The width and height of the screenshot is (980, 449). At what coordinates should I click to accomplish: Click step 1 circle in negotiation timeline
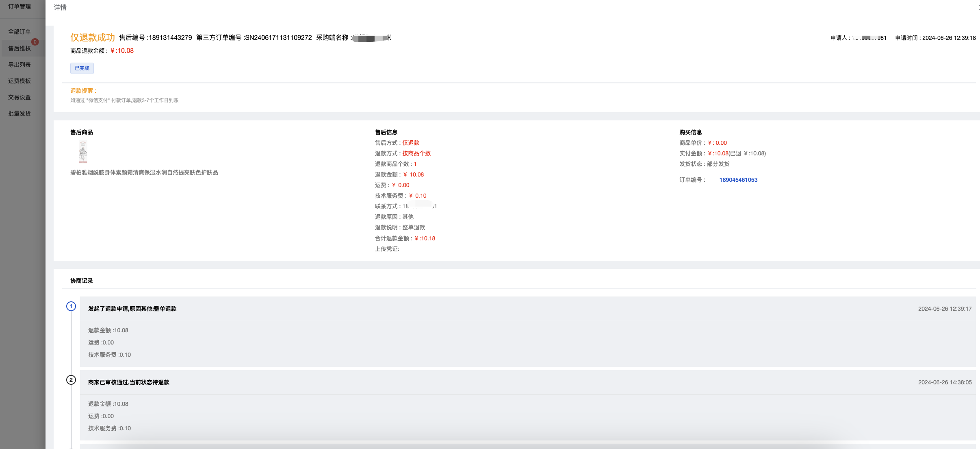click(x=71, y=306)
